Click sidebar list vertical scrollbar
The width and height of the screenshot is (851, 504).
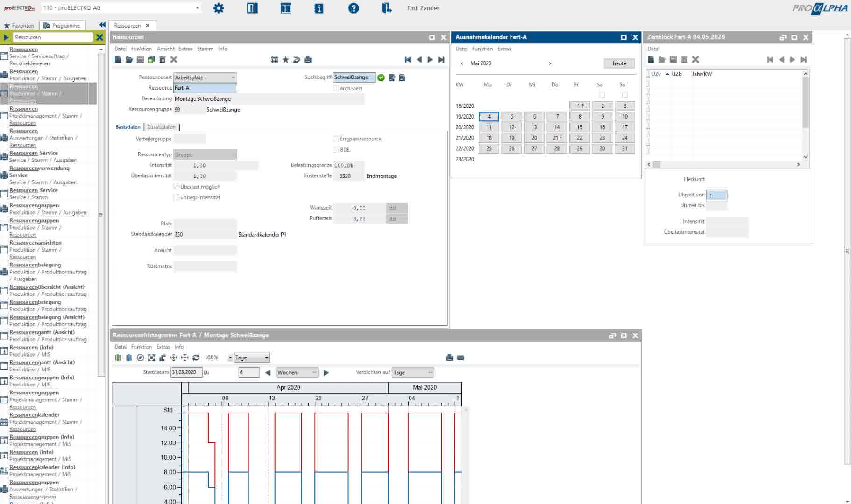click(x=101, y=215)
